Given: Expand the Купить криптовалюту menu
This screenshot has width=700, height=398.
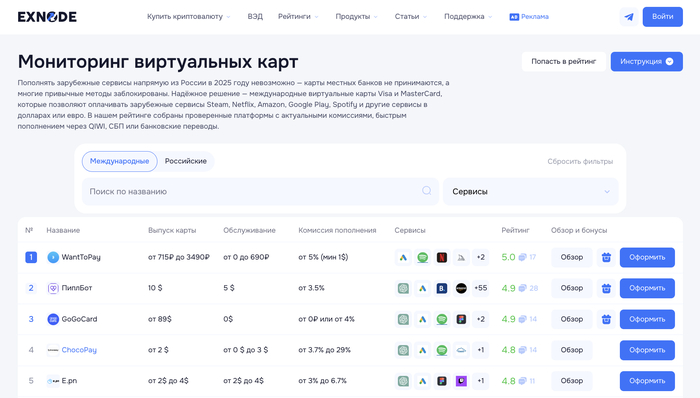Looking at the screenshot, I should (188, 17).
